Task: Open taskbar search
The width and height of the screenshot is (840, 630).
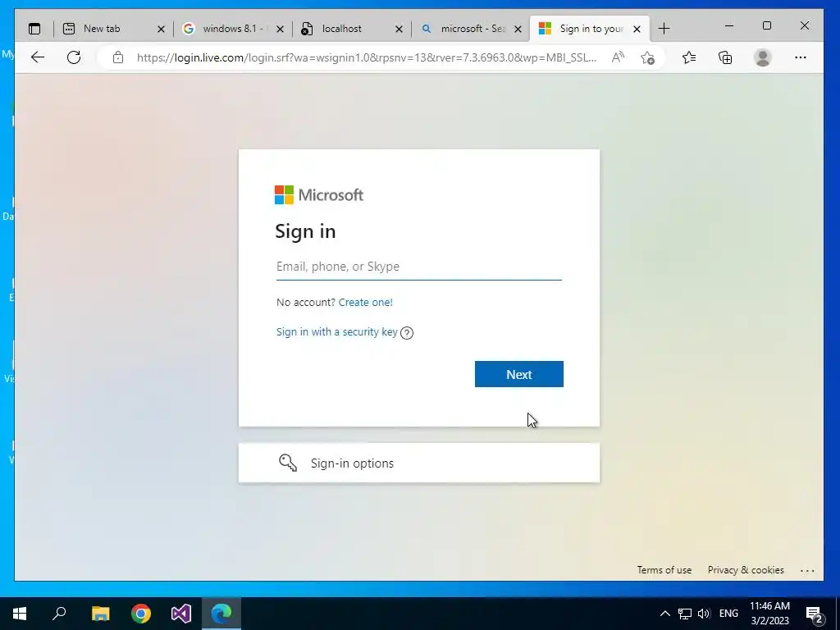Action: [x=59, y=614]
